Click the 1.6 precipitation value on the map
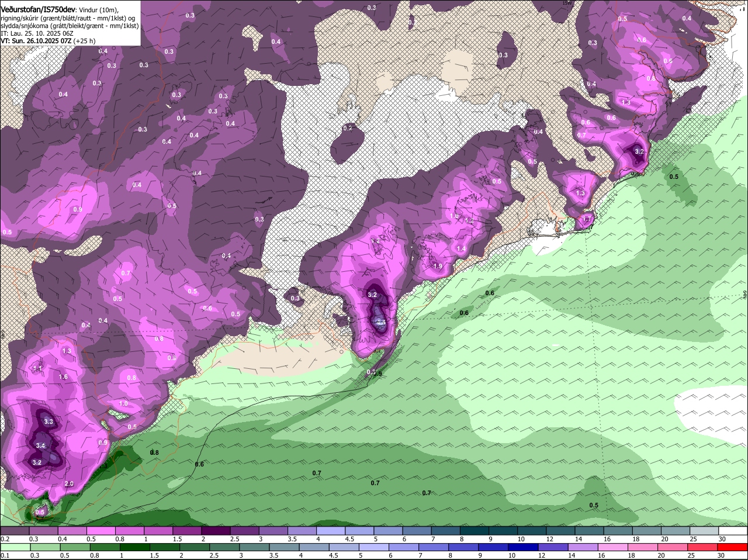 (63, 376)
